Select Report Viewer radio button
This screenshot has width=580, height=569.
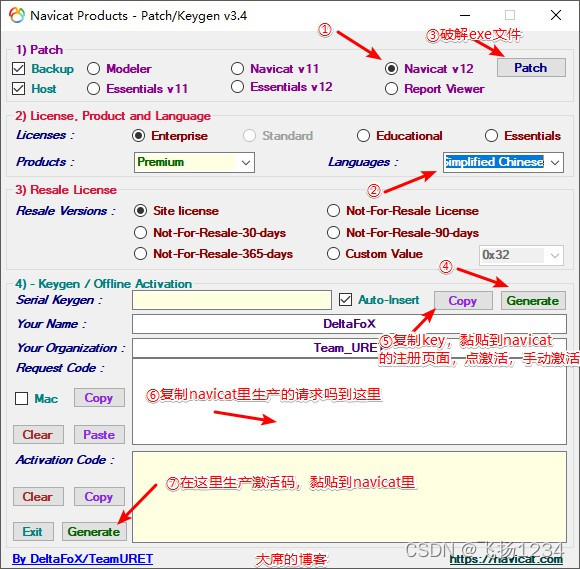[391, 88]
